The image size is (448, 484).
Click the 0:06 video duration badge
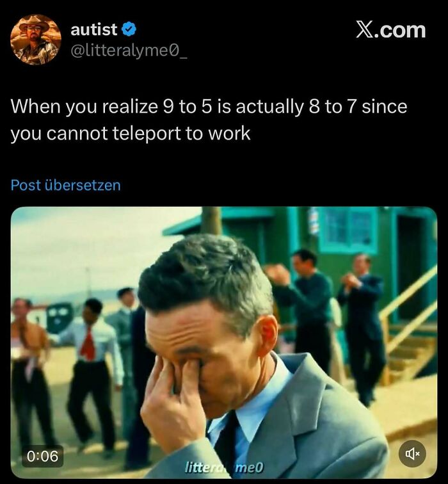pyautogui.click(x=43, y=456)
